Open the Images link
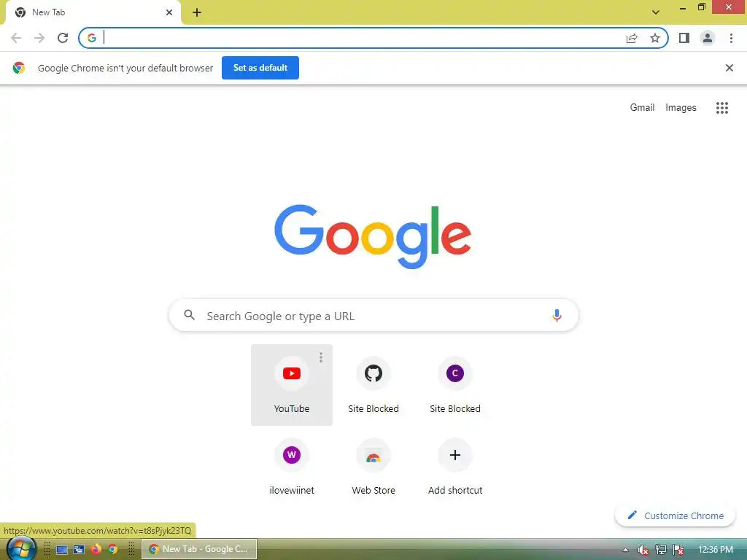Screen dimensions: 747x560 [x=681, y=108]
